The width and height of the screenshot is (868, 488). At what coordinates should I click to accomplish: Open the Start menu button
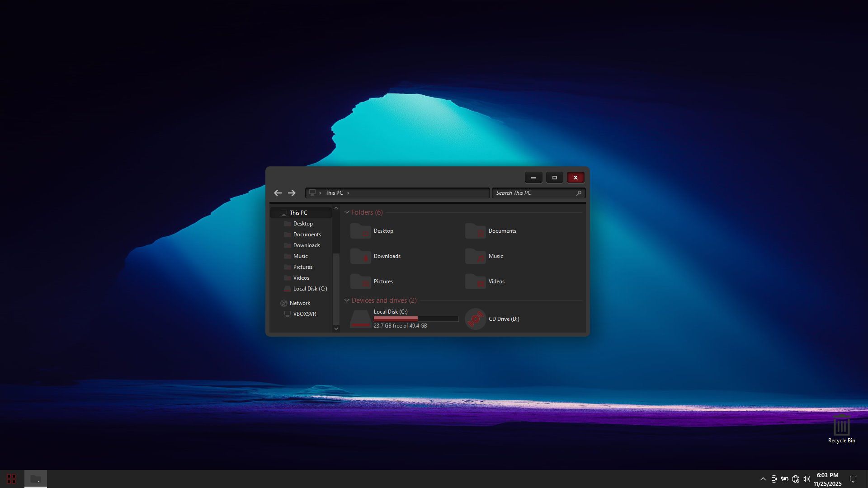coord(11,479)
